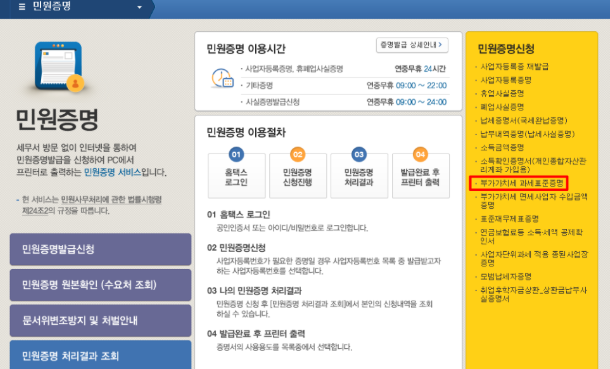Open 문서위변조방지 및 처벌안내 menu
This screenshot has width=610, height=369.
pos(100,321)
